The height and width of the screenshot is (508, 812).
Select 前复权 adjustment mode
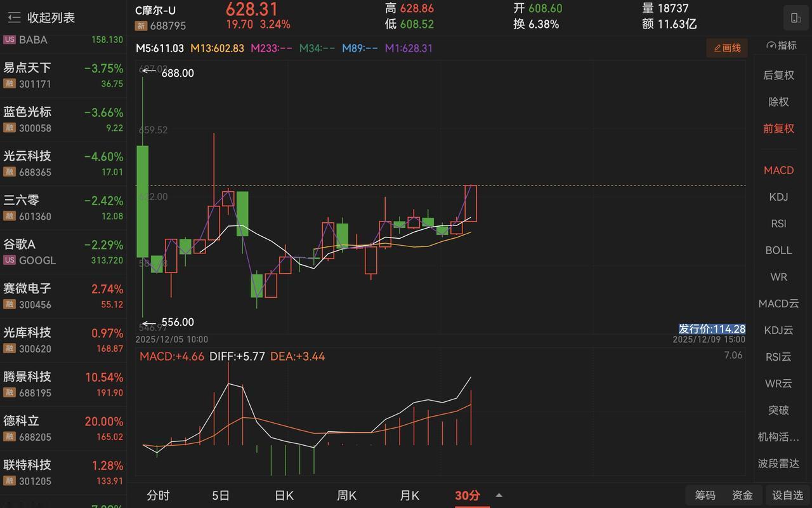pos(778,128)
